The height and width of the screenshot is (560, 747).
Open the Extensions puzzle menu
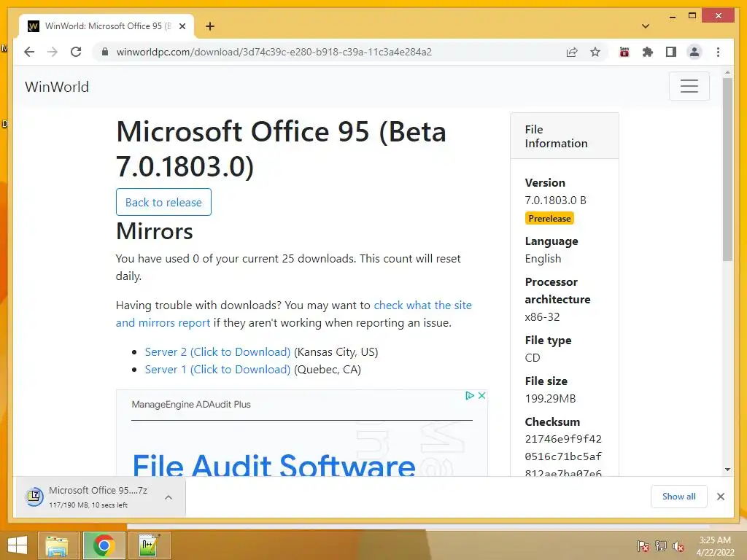click(x=648, y=52)
